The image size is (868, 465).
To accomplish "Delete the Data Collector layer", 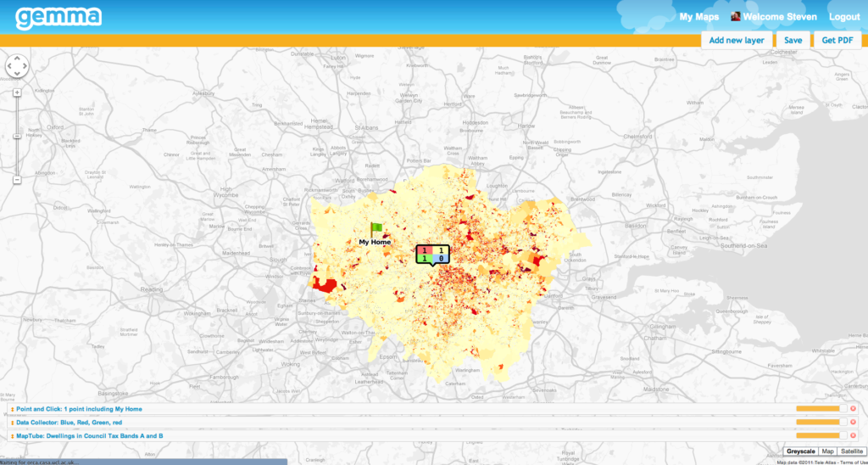I will coord(853,423).
